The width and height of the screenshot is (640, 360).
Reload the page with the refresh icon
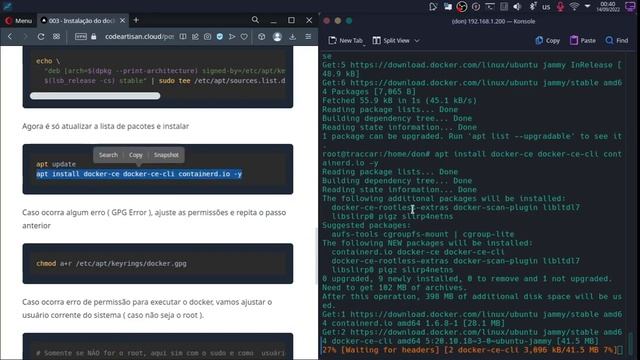tap(41, 37)
